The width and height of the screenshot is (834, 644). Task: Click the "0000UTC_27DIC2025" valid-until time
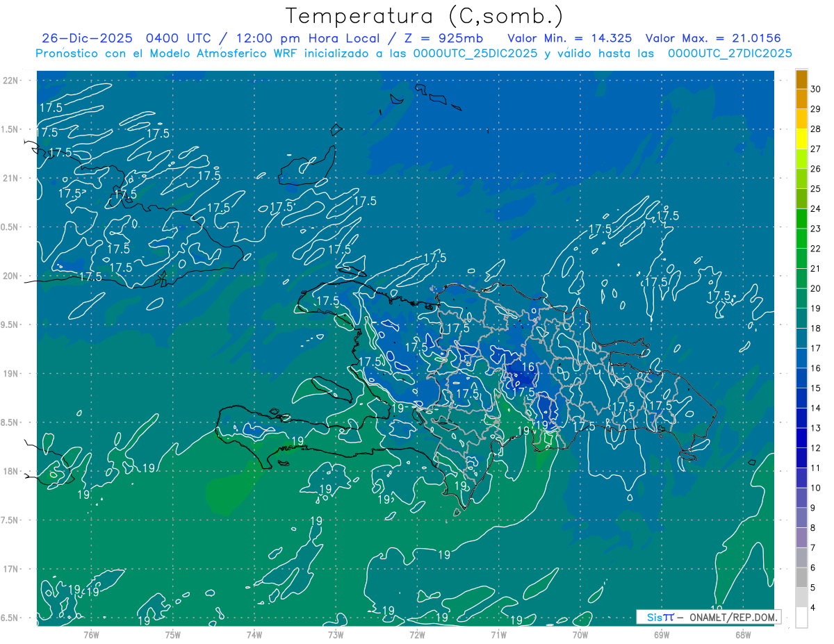[730, 53]
